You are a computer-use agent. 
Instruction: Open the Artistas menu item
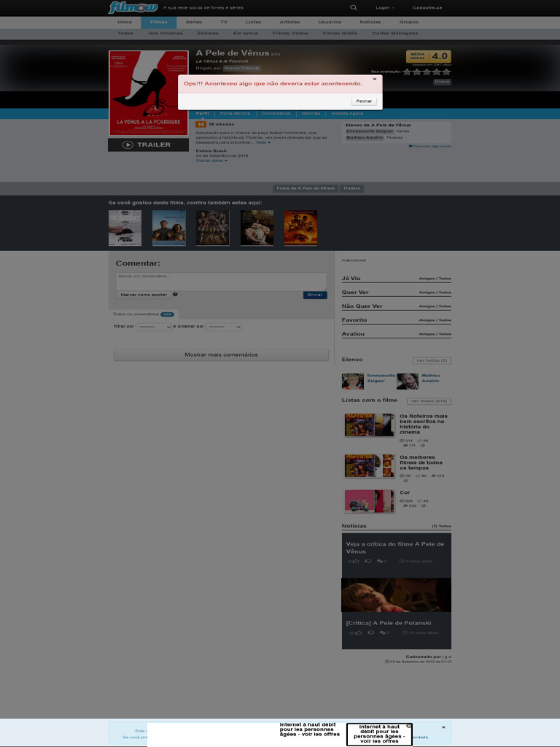click(x=290, y=22)
